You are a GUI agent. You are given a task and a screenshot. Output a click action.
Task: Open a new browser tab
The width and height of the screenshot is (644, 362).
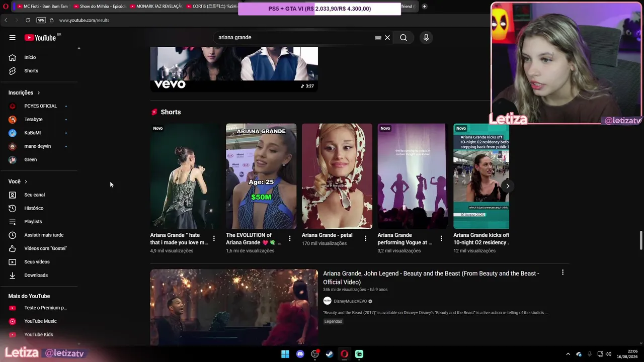424,7
